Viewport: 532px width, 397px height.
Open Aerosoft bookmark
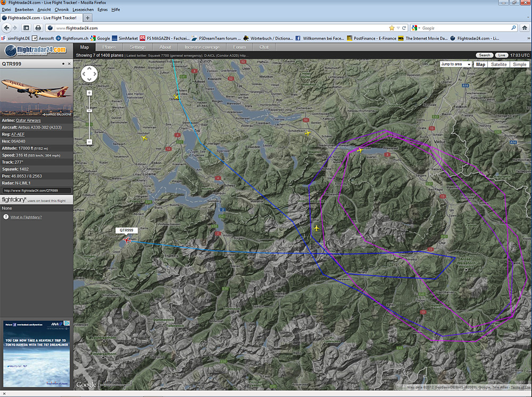[43, 38]
